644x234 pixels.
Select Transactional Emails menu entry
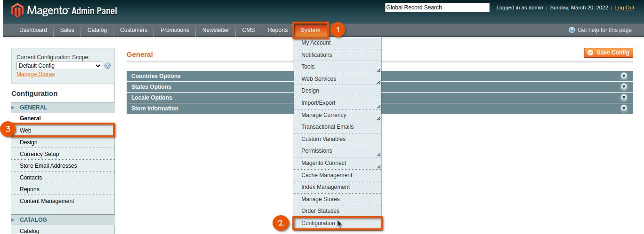[x=338, y=127]
